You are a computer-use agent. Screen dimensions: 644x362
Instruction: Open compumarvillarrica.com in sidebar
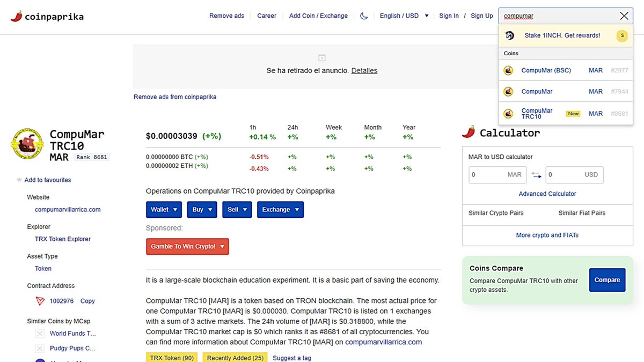tap(68, 210)
